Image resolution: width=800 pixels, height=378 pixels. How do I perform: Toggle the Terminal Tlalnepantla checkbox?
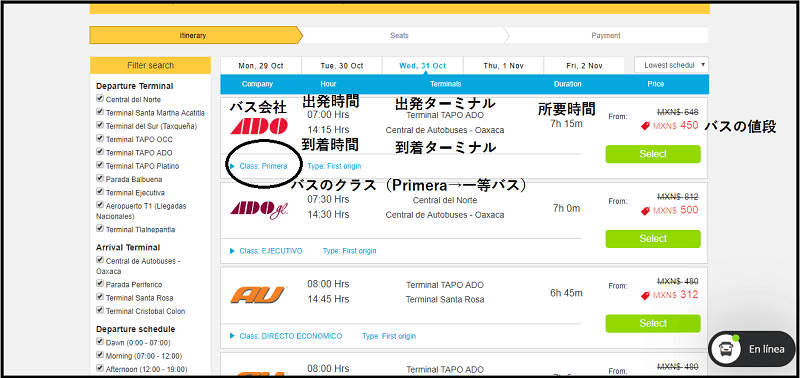tap(100, 229)
